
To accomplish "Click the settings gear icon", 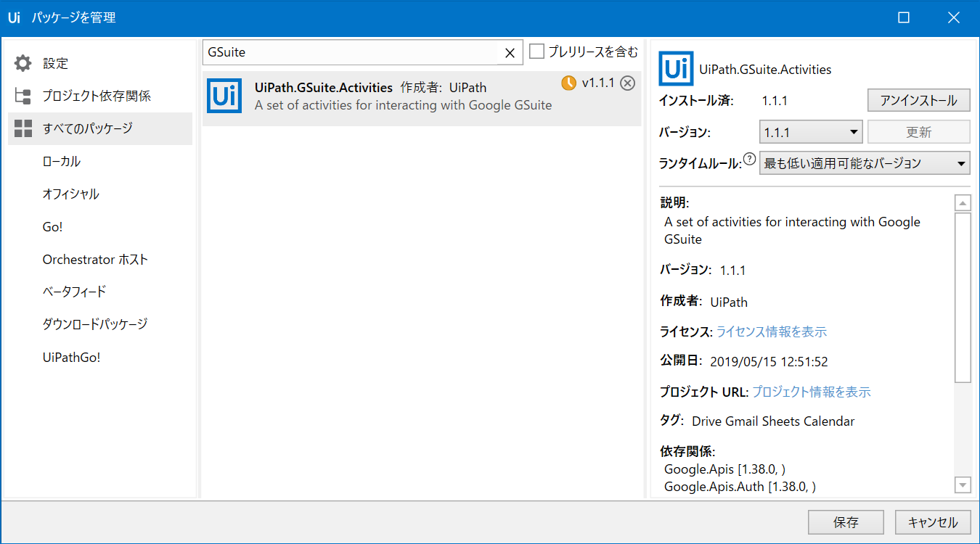I will pos(23,63).
